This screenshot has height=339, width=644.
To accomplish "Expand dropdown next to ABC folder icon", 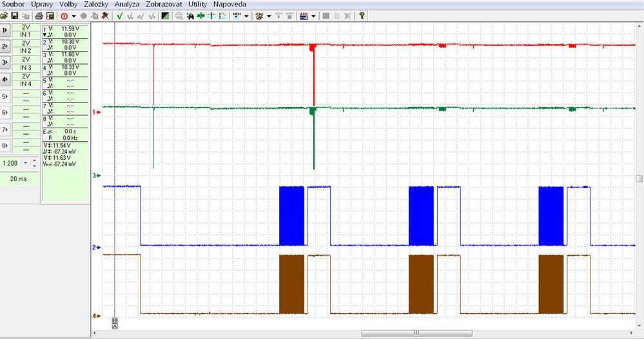I will click(269, 16).
